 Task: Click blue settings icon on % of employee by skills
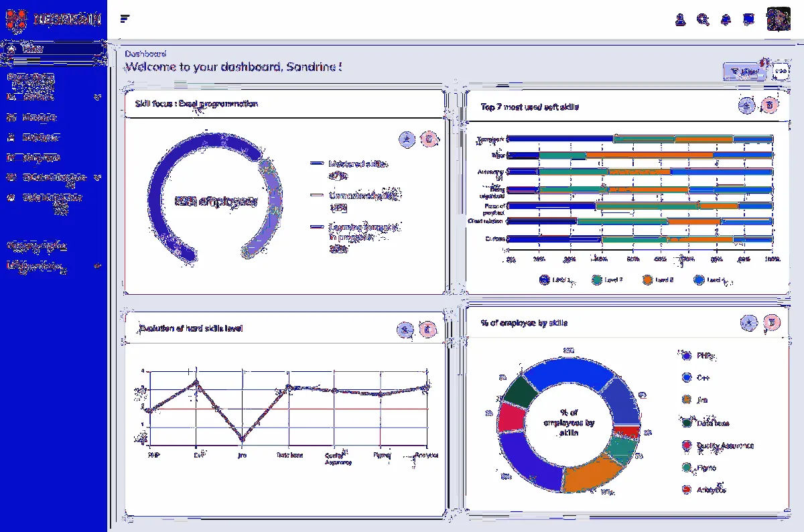[748, 324]
